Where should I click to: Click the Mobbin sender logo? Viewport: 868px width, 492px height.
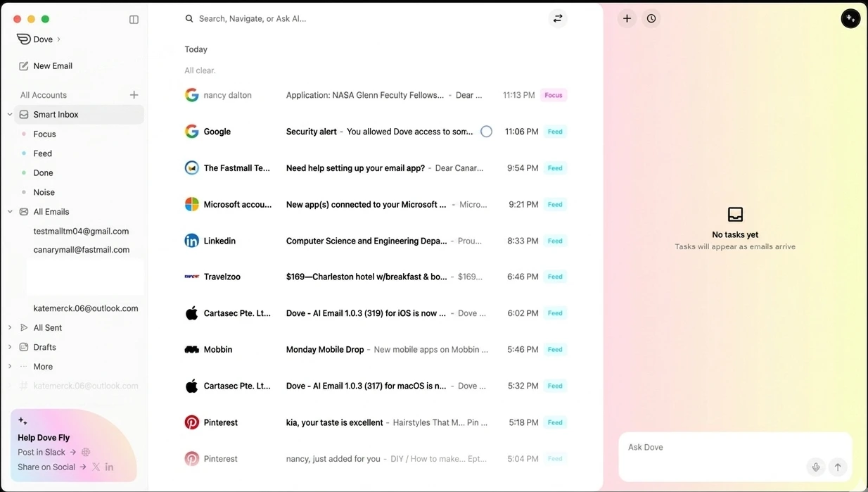tap(191, 350)
